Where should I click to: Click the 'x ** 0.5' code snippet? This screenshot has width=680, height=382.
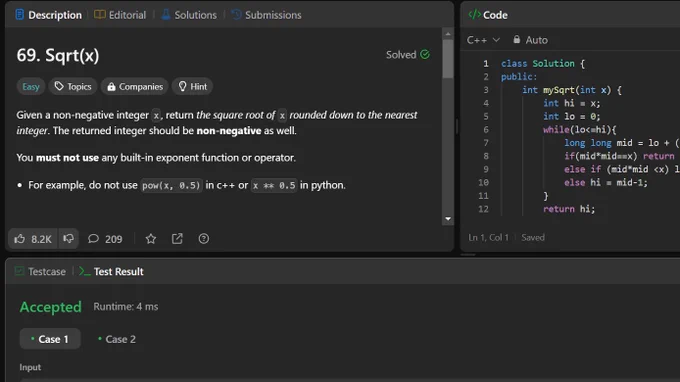click(274, 185)
